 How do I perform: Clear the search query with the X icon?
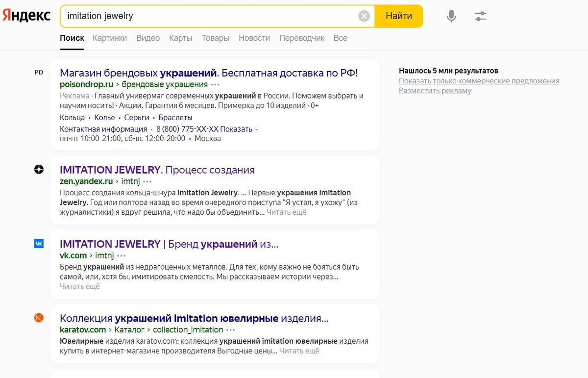click(364, 16)
